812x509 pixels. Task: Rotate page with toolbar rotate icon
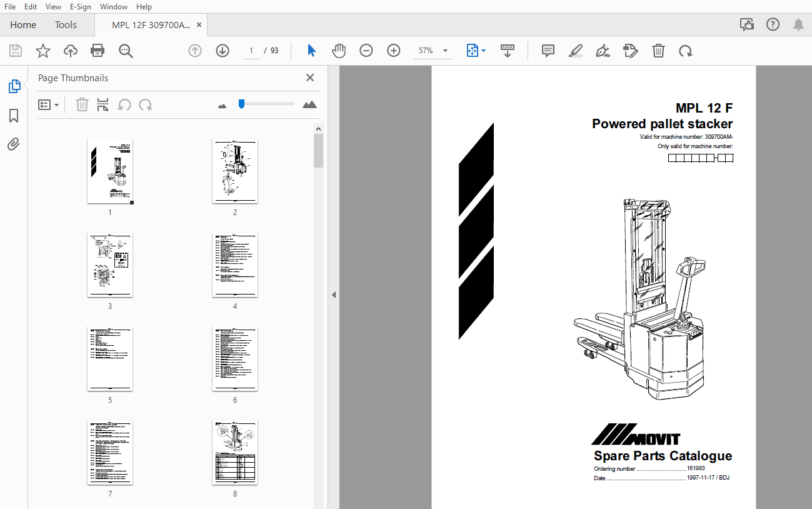pyautogui.click(x=686, y=51)
